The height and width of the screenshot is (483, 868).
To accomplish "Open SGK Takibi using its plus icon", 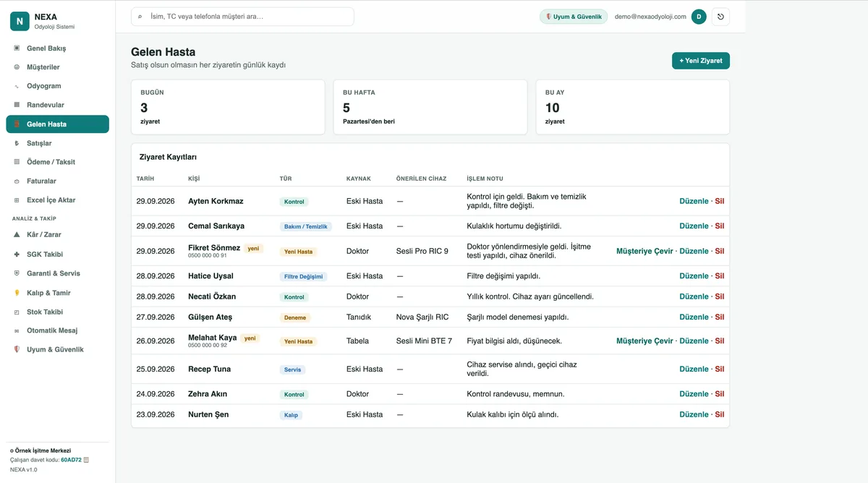I will tap(17, 255).
